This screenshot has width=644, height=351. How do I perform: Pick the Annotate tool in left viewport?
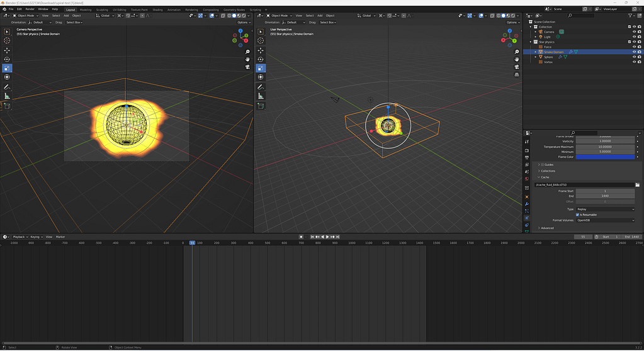pos(7,86)
